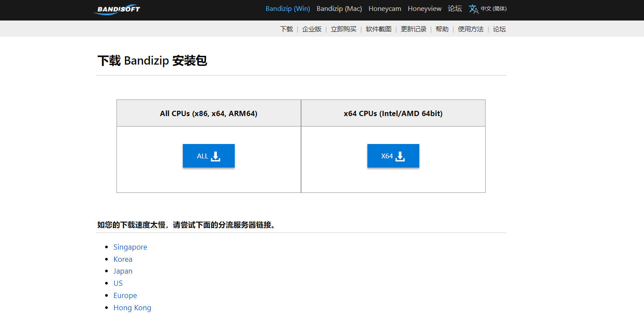This screenshot has width=644, height=329.
Task: Open the Honeycam product page
Action: pyautogui.click(x=385, y=9)
